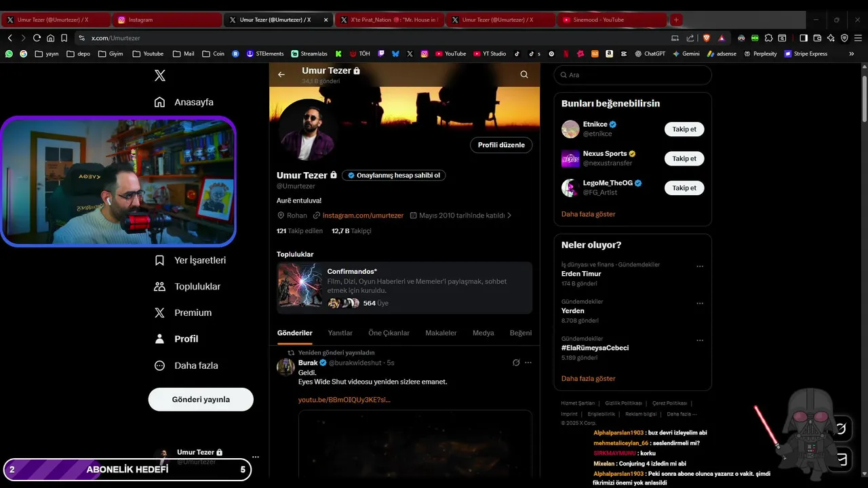Click the X logo in the sidebar
The image size is (868, 488).
(160, 75)
